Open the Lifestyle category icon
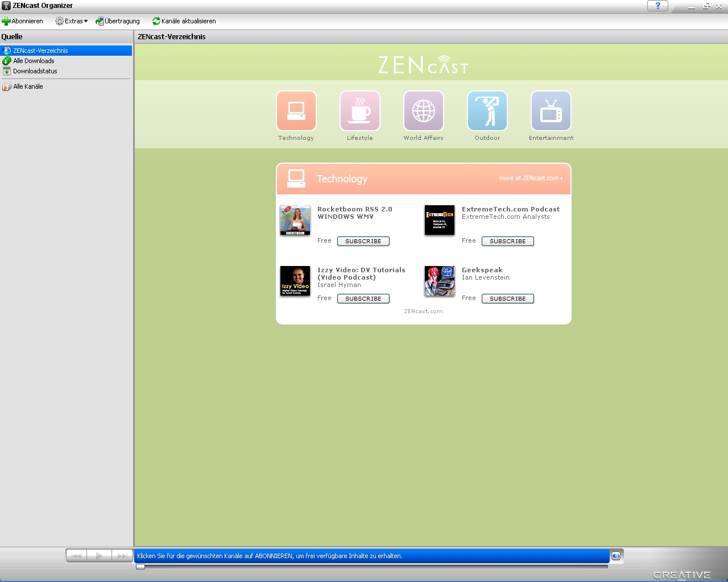Viewport: 728px width, 582px height. coord(359,111)
